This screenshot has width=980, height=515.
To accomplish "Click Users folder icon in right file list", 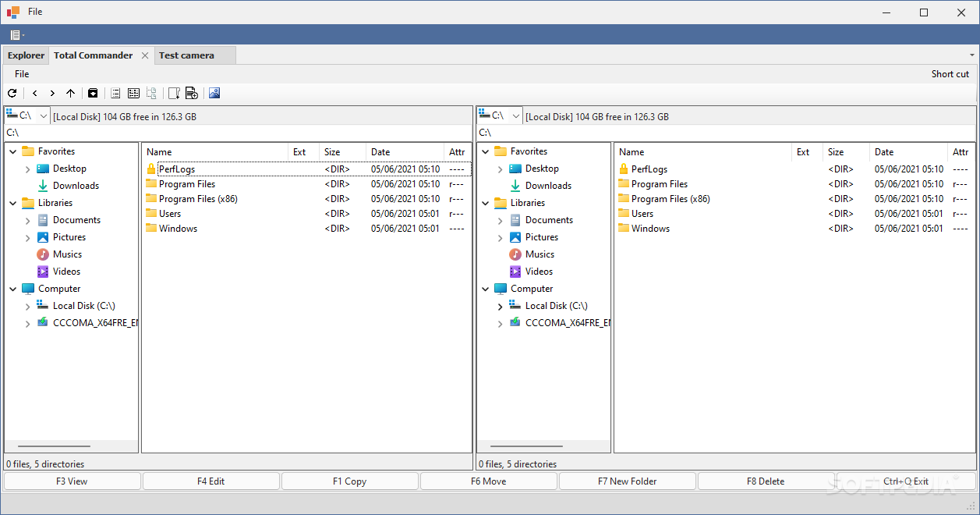I will click(624, 213).
